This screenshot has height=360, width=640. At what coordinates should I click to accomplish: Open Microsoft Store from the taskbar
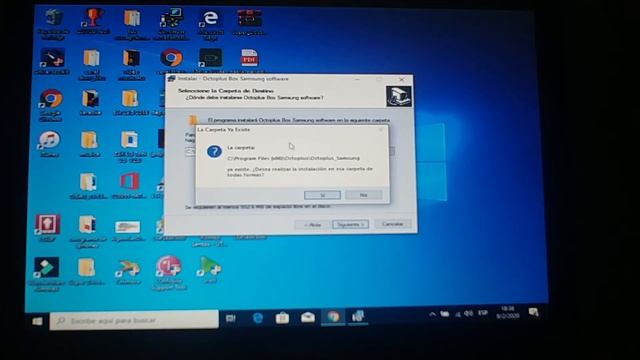tap(282, 318)
